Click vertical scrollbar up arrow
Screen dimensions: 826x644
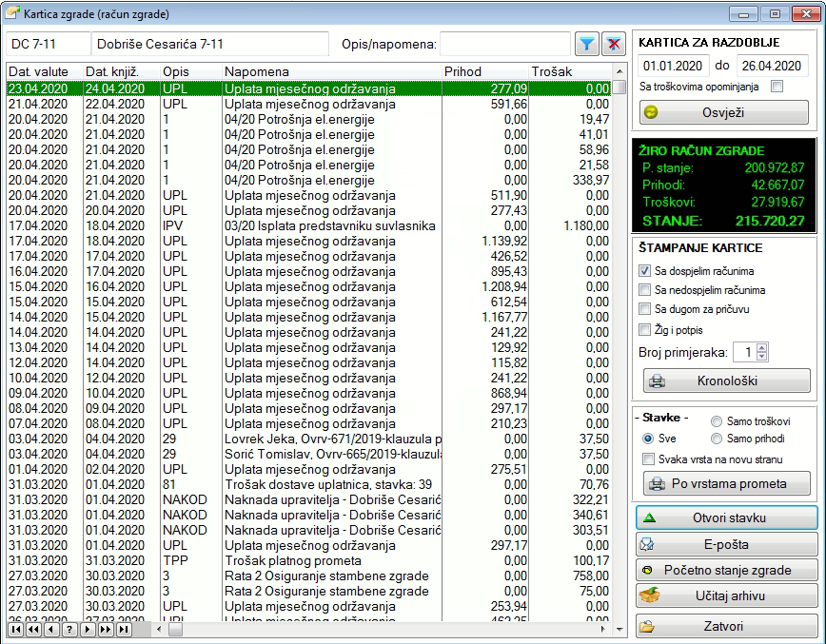coord(619,71)
